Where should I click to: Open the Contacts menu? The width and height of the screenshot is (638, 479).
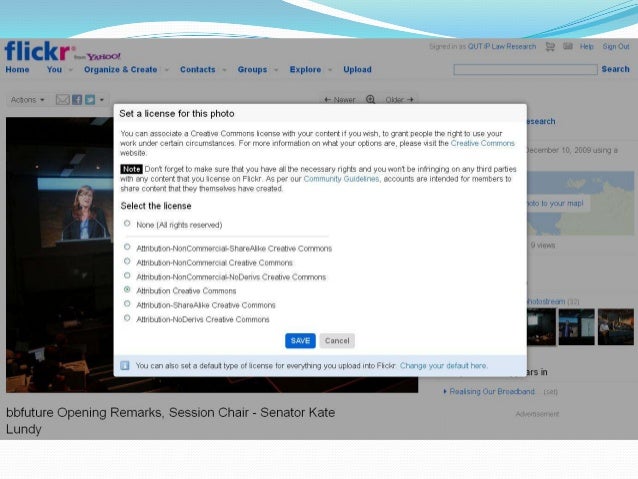pos(197,70)
